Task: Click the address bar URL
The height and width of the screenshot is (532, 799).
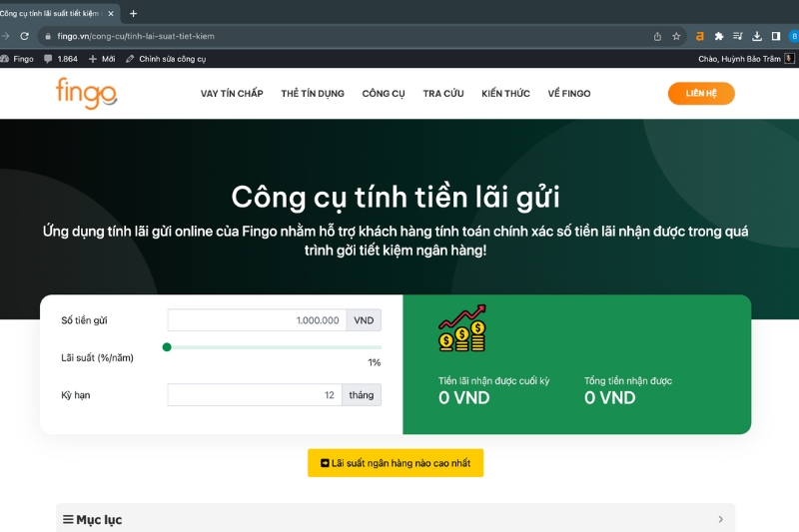Action: (136, 36)
